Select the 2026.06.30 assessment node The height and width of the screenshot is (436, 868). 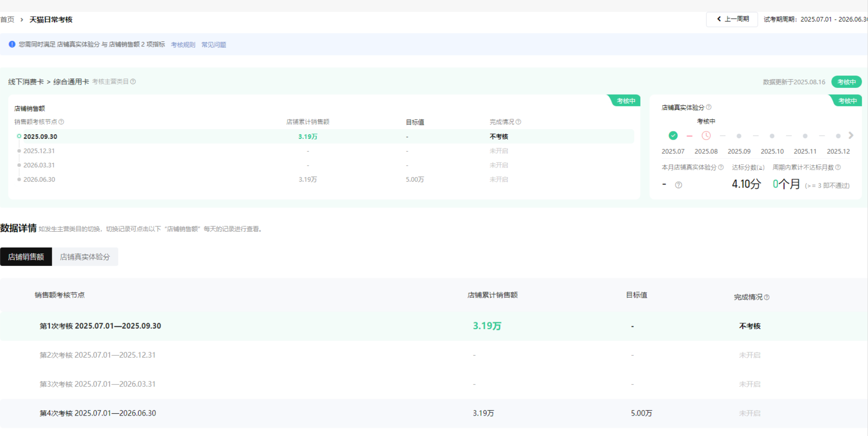[x=39, y=179]
